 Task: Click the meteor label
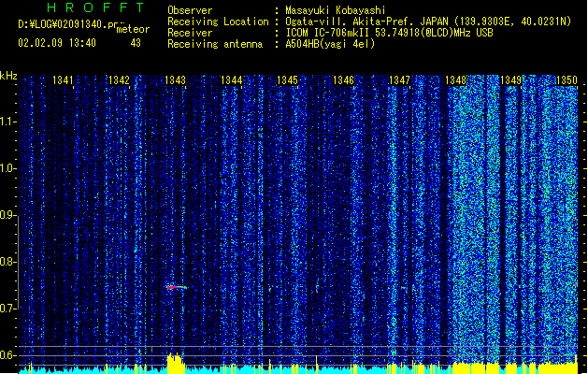[133, 29]
